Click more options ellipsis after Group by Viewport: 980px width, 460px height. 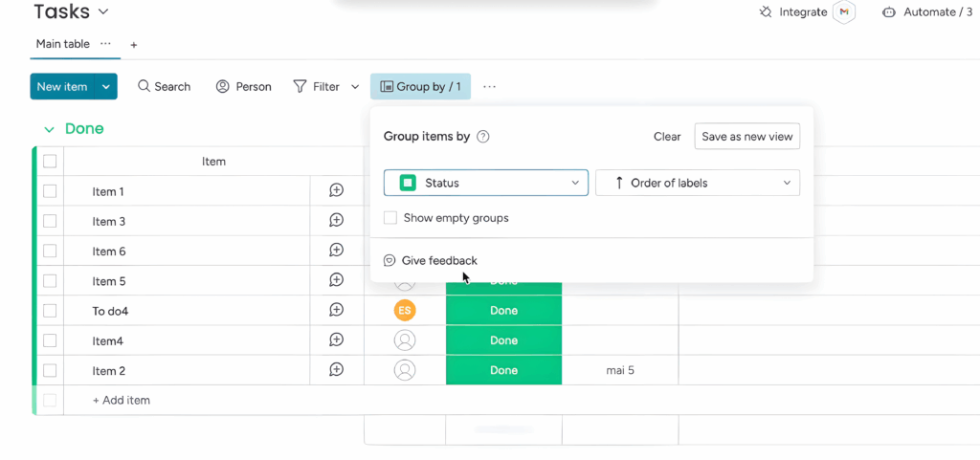[x=489, y=87]
